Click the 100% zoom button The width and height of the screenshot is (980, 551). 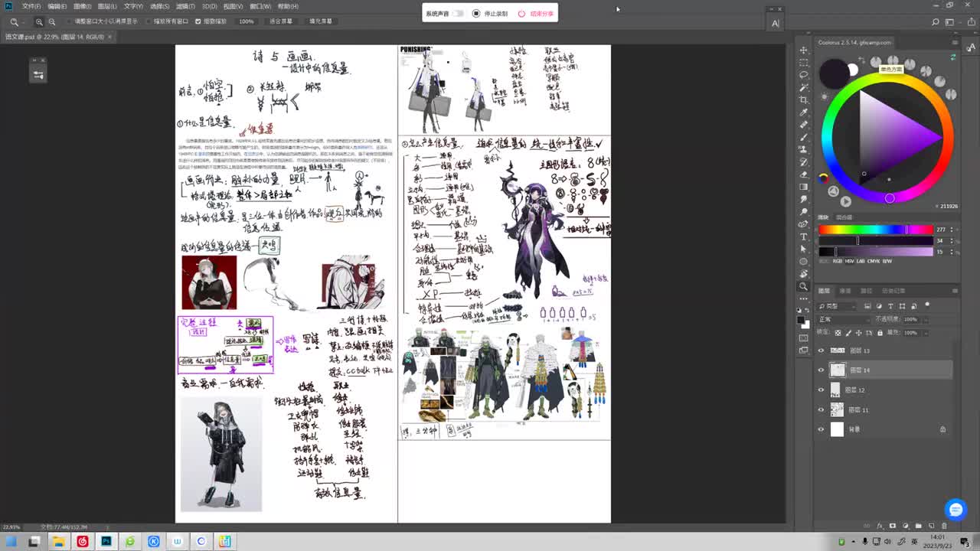[247, 21]
